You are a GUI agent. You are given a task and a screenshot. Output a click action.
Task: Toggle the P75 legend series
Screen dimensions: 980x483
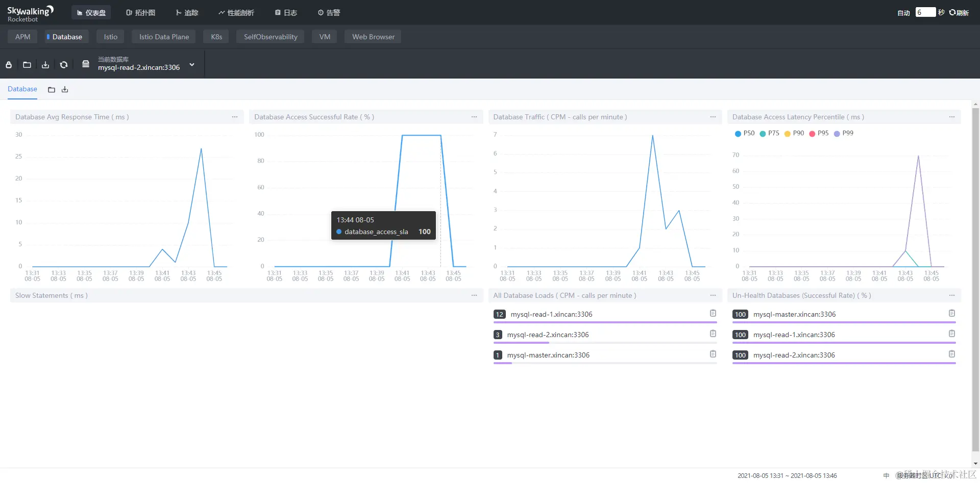point(769,133)
